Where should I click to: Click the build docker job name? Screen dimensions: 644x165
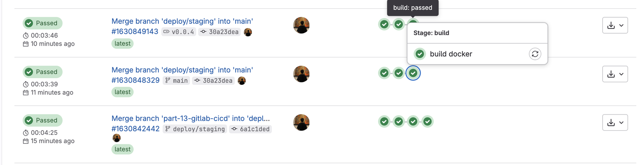point(451,54)
